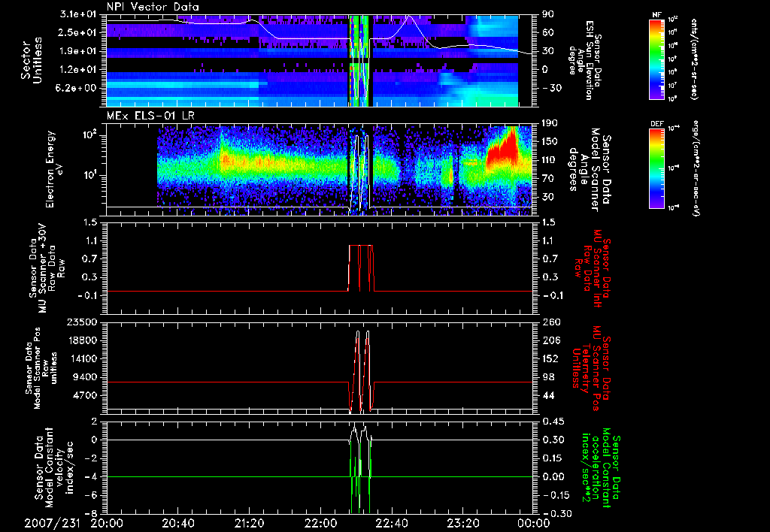Click the 18800 scanner position tick

coord(81,340)
